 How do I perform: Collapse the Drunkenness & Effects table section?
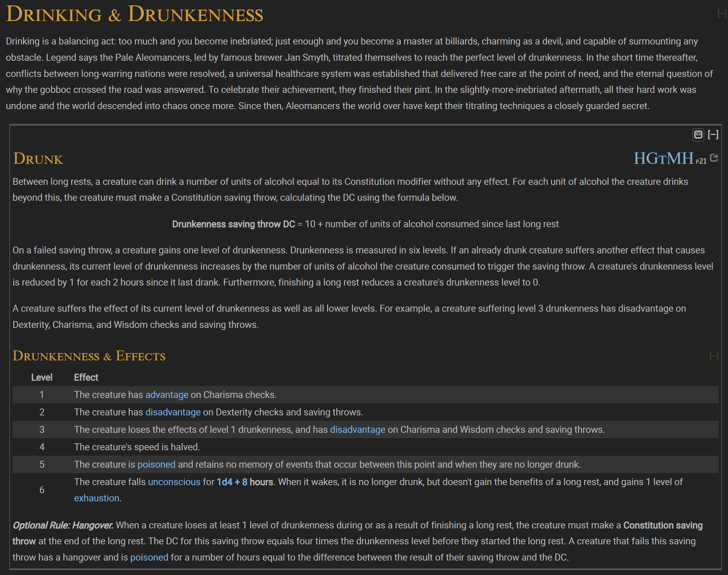point(714,356)
